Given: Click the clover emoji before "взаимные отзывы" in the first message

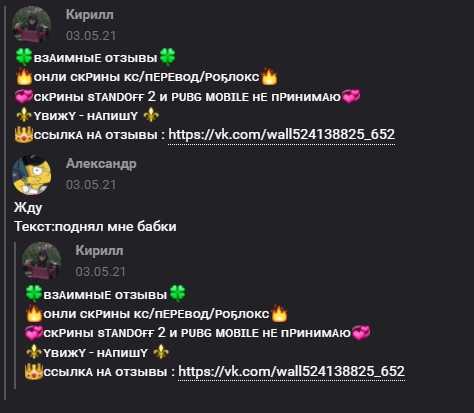Looking at the screenshot, I should pos(24,57).
